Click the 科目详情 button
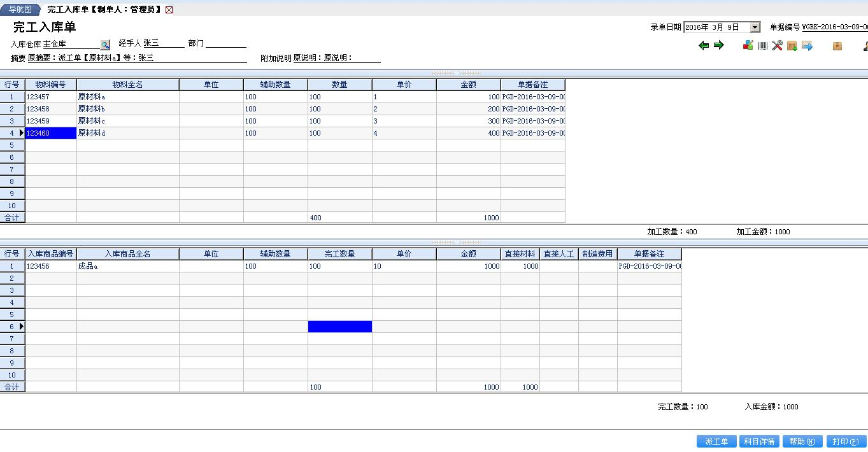Image resolution: width=868 pixels, height=452 pixels. pyautogui.click(x=759, y=441)
